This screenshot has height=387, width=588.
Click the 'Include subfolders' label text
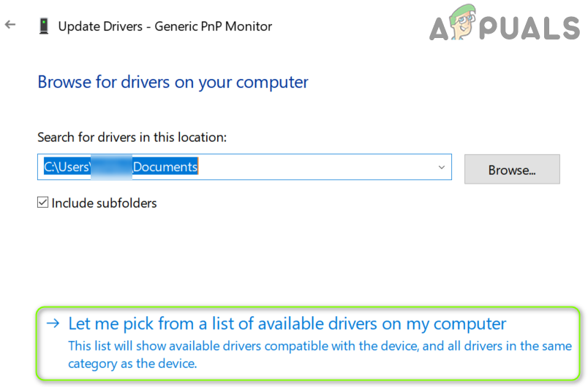click(104, 203)
